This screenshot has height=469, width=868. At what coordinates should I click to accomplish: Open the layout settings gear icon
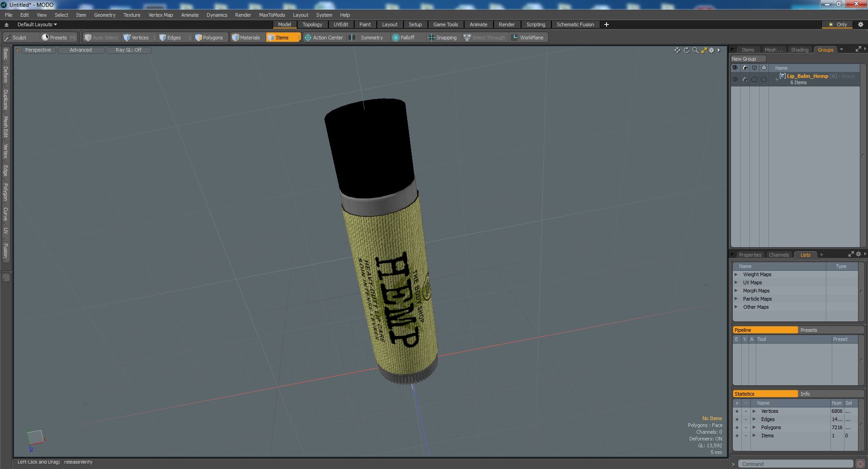860,24
